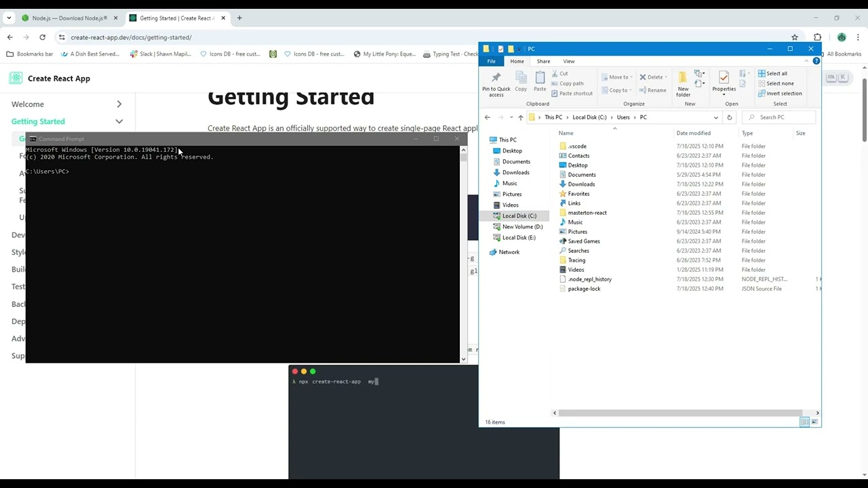Image resolution: width=868 pixels, height=488 pixels.
Task: Collapse the Explorer ribbon
Action: pyautogui.click(x=807, y=61)
